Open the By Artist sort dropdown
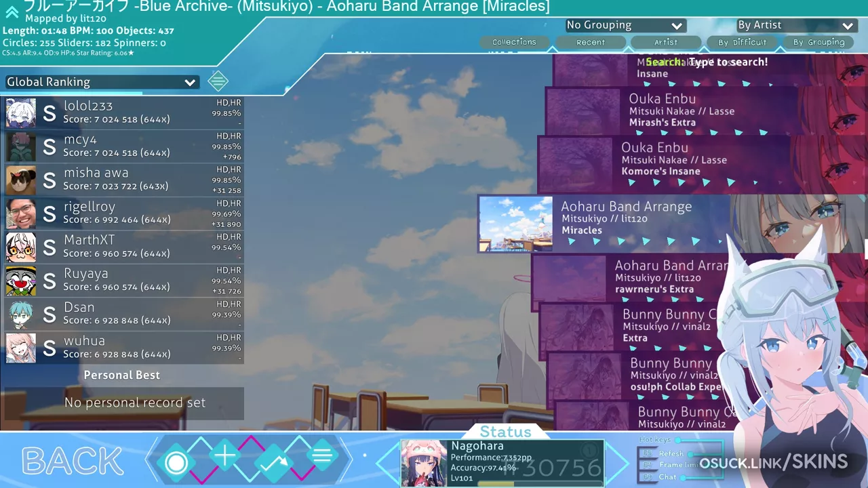The width and height of the screenshot is (868, 488). pyautogui.click(x=797, y=25)
